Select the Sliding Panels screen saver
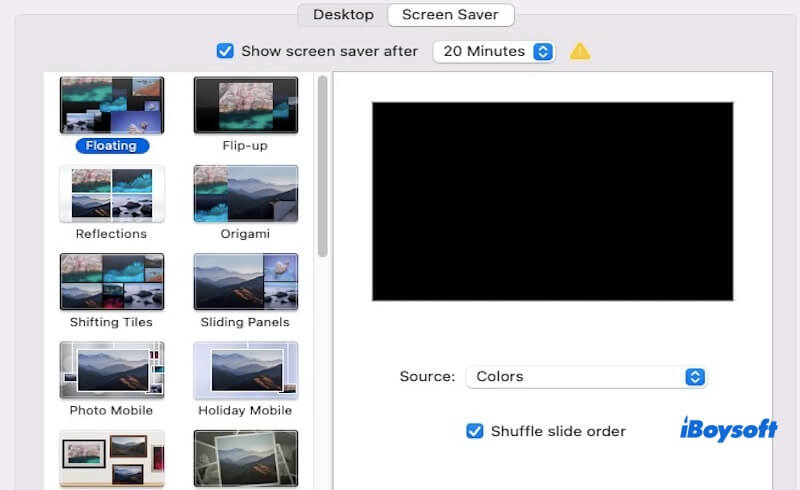800x490 pixels. point(245,281)
